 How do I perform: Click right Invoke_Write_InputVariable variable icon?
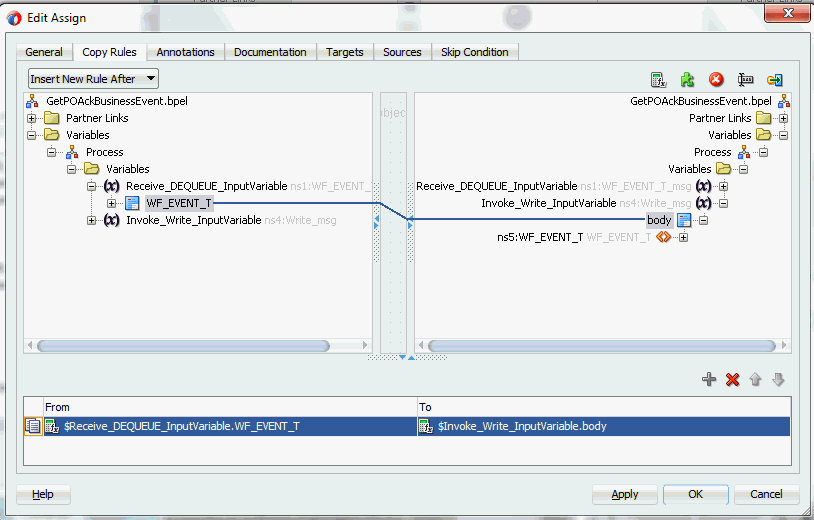(703, 203)
